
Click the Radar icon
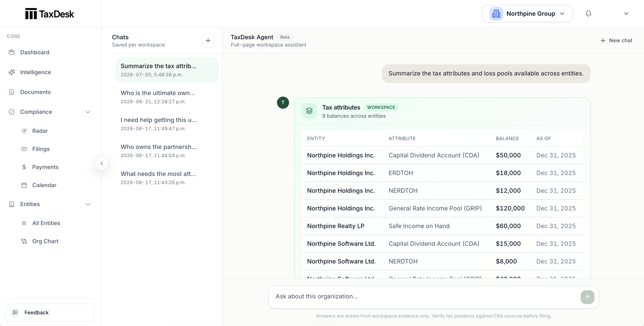pyautogui.click(x=24, y=131)
